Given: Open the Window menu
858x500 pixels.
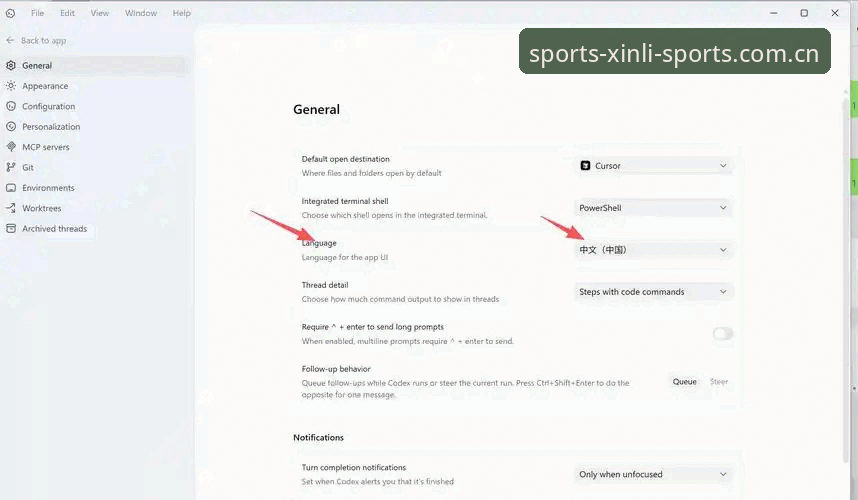Looking at the screenshot, I should pos(141,13).
